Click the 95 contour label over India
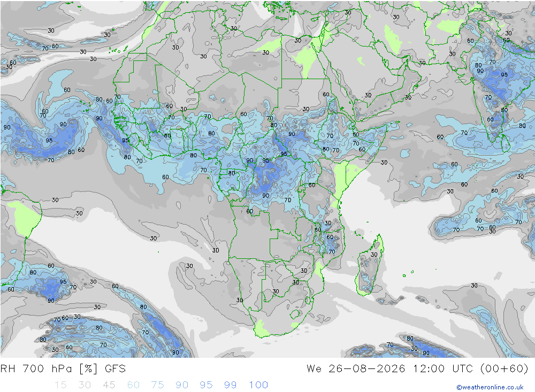The width and height of the screenshot is (535, 392). pyautogui.click(x=504, y=74)
